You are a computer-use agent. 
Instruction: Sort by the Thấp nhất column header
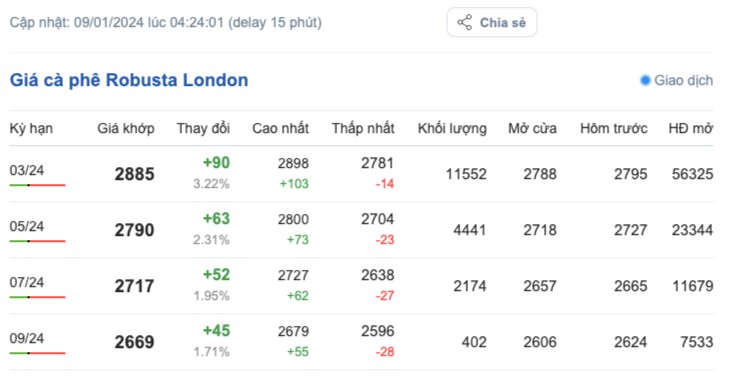click(363, 129)
